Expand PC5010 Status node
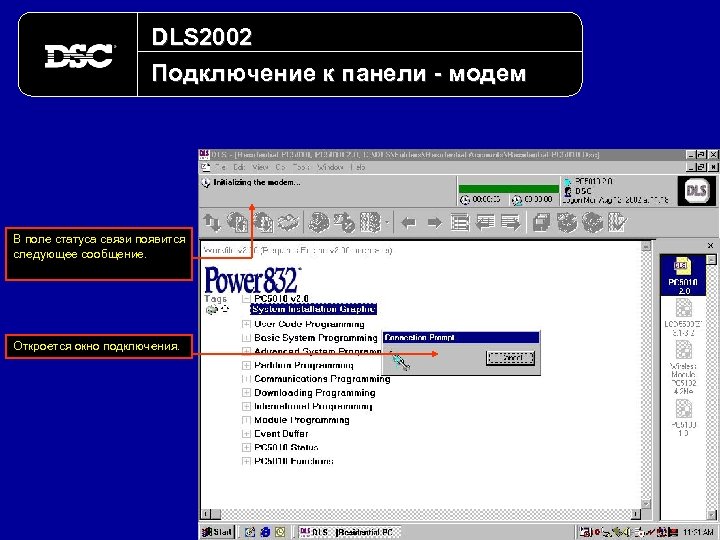The height and width of the screenshot is (540, 720). (247, 448)
